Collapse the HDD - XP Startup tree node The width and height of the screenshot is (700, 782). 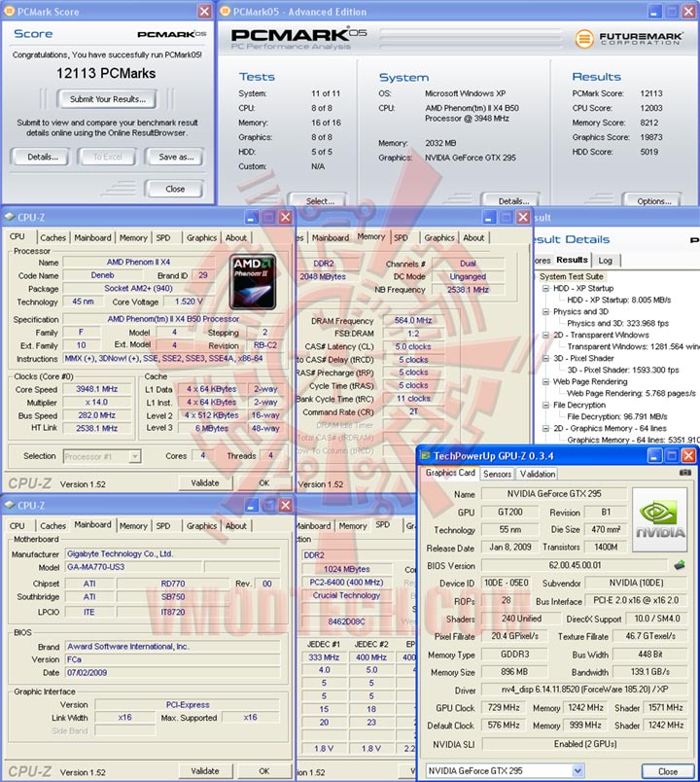click(545, 288)
